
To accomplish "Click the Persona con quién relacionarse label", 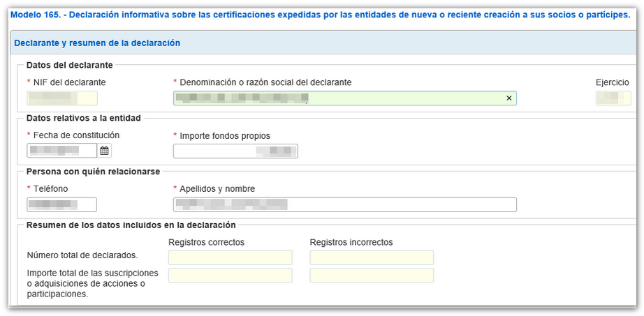I will coord(93,172).
